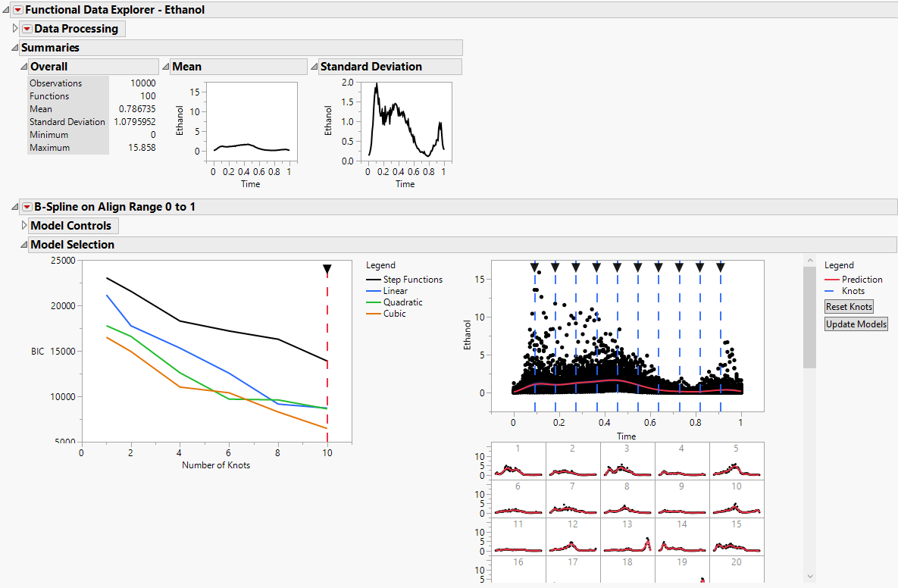Image resolution: width=898 pixels, height=588 pixels.
Task: Collapse the Mean plot panel
Action: [166, 67]
